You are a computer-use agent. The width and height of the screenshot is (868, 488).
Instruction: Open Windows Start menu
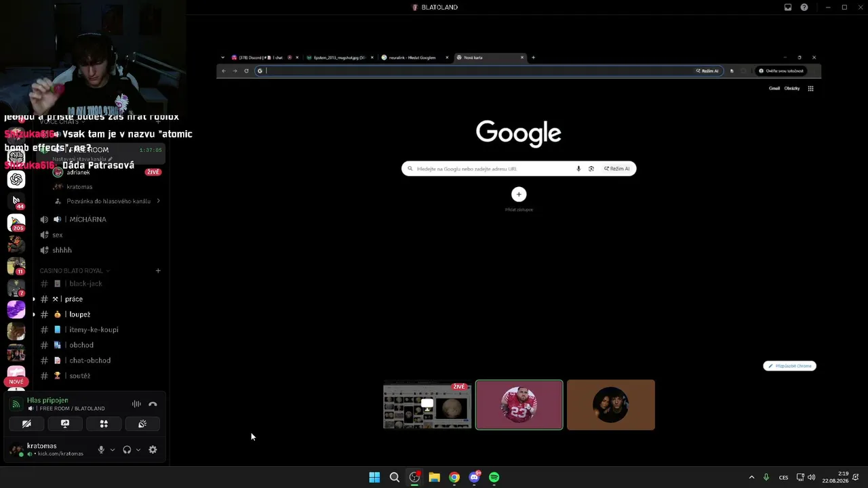pos(374,477)
